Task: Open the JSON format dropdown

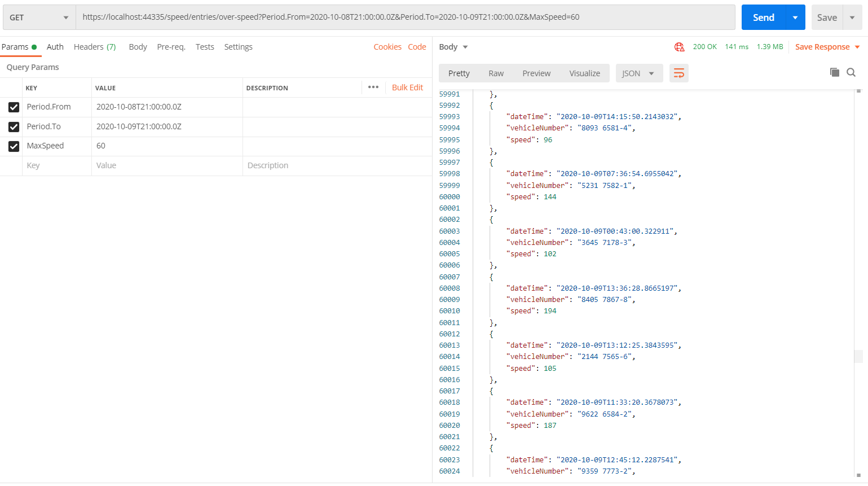Action: (x=639, y=73)
